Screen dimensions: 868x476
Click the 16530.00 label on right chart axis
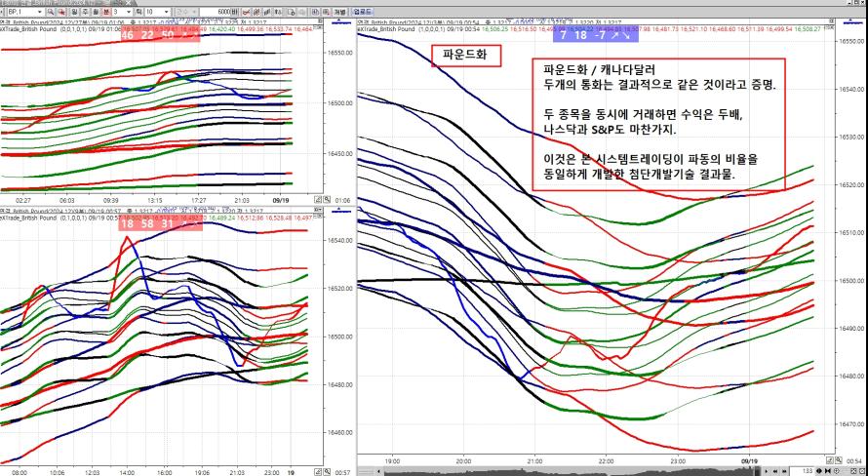point(851,137)
